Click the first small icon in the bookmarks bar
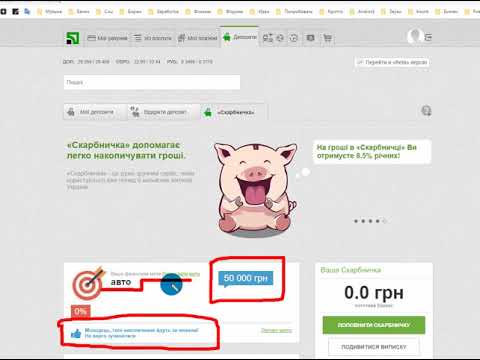This screenshot has width=480, height=360. [x=3, y=11]
